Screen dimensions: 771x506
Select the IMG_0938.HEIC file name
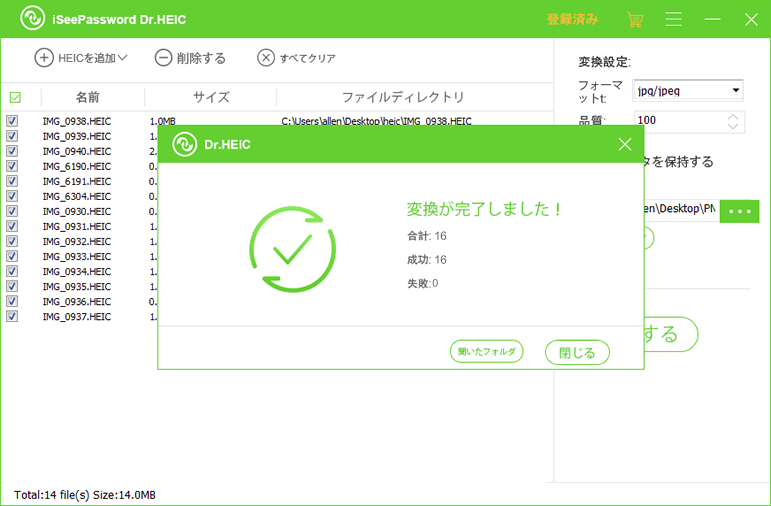pyautogui.click(x=77, y=121)
